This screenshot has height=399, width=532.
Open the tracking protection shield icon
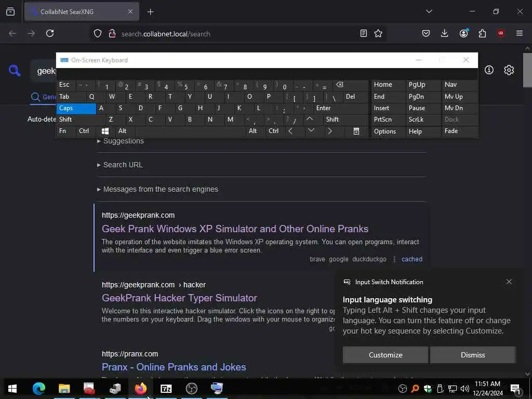pyautogui.click(x=98, y=34)
